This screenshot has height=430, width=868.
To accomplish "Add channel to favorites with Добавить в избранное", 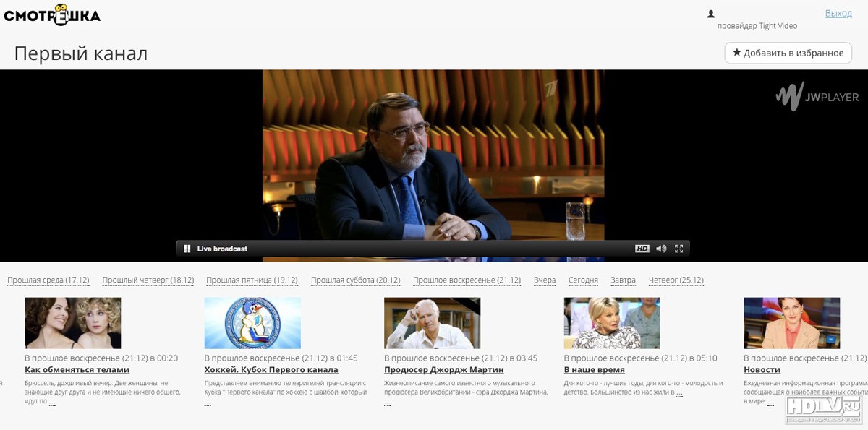I will pos(788,53).
